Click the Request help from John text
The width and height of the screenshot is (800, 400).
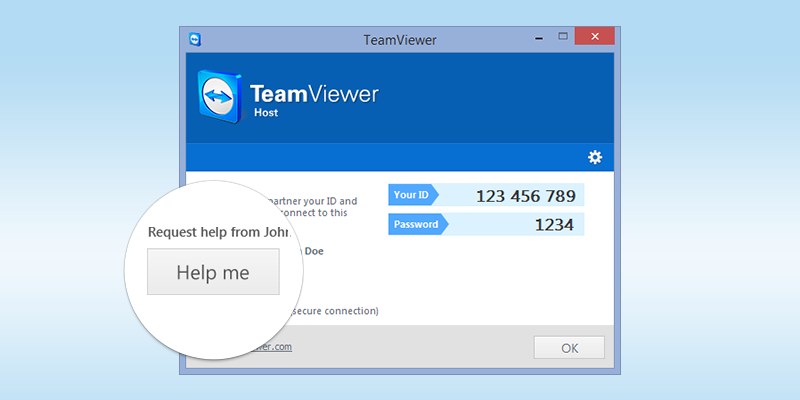[219, 233]
